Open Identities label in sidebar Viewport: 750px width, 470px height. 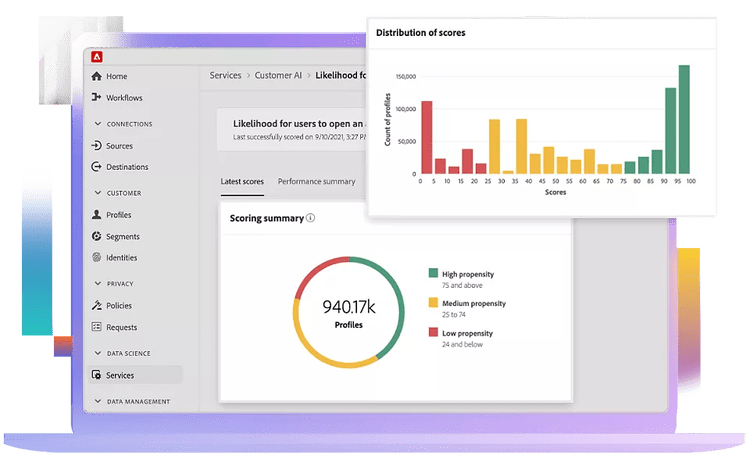pyautogui.click(x=121, y=258)
